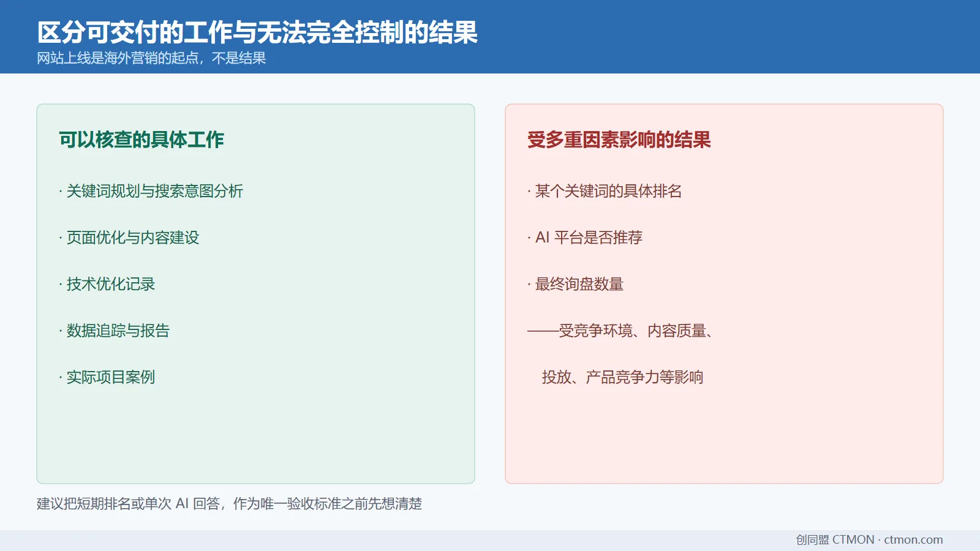Click the bullet 页面优化与内容建设
This screenshot has height=551, width=980.
coord(129,238)
